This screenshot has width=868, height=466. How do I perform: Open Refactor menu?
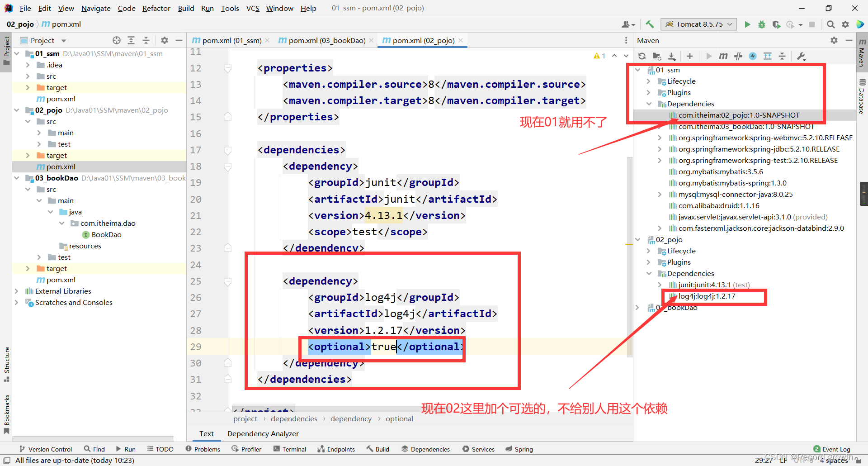tap(156, 8)
